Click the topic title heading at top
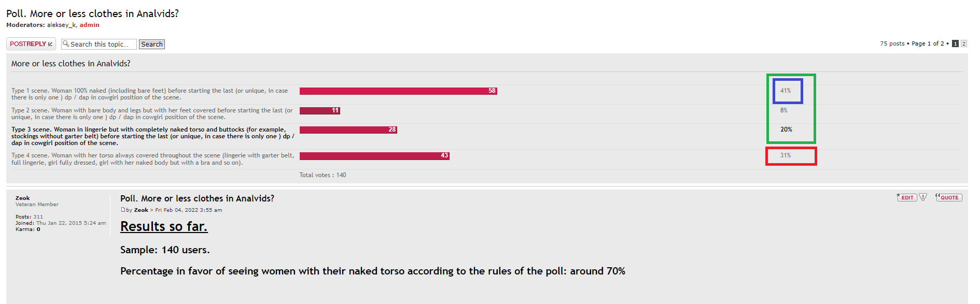This screenshot has width=980, height=304. tap(92, 13)
